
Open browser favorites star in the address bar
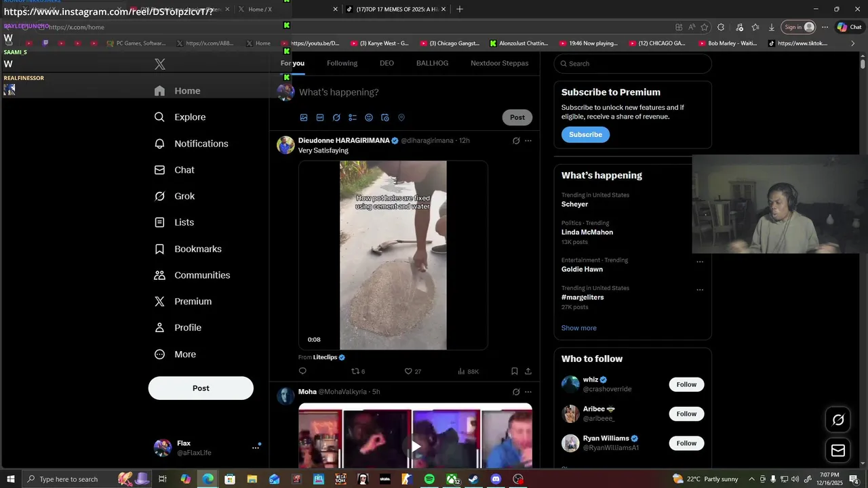click(705, 27)
